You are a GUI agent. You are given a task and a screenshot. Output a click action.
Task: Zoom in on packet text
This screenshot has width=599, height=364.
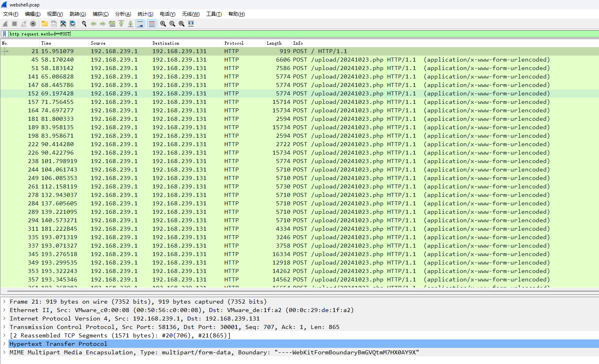(x=163, y=24)
